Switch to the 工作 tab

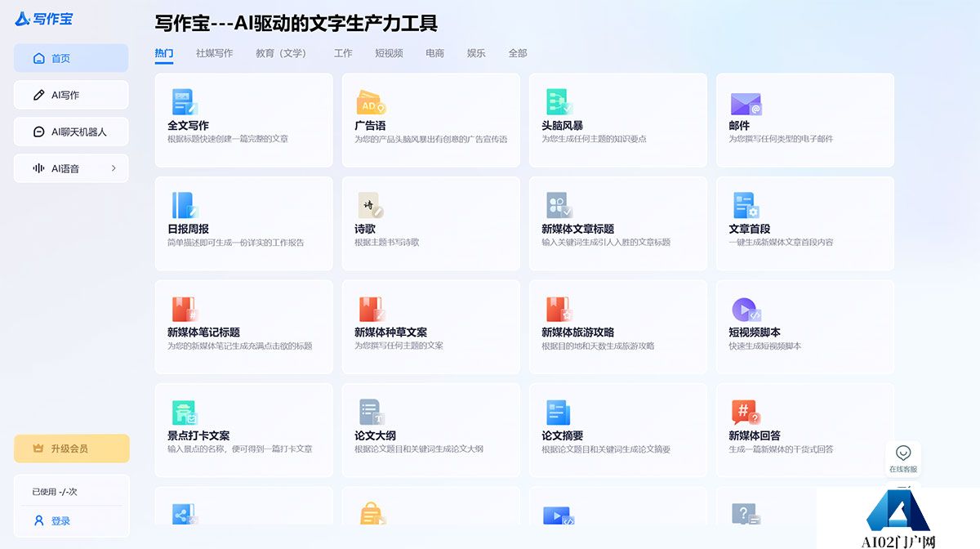(343, 53)
